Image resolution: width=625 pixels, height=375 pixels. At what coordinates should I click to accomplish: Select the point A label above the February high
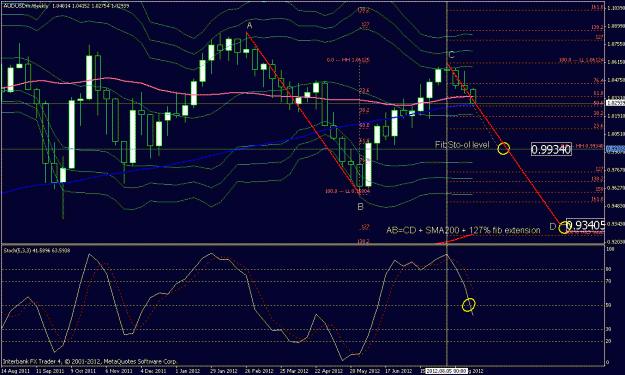click(x=250, y=26)
